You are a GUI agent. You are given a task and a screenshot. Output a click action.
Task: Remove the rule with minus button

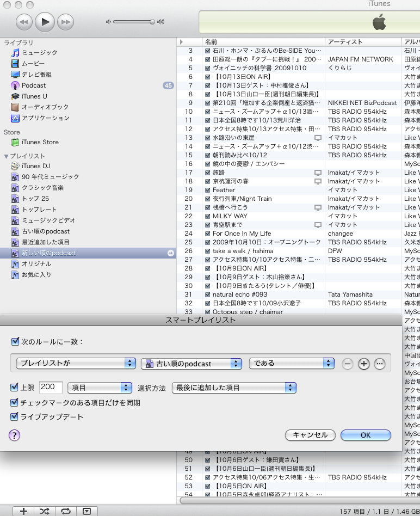[347, 364]
